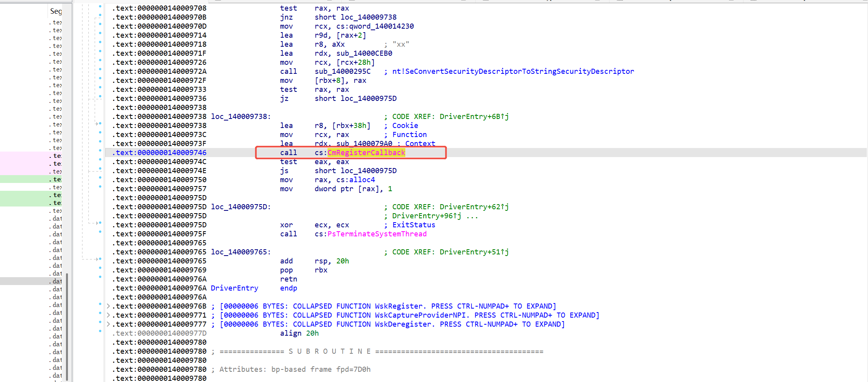
Task: Click the segment list vertical scrollbar
Action: pos(67,326)
